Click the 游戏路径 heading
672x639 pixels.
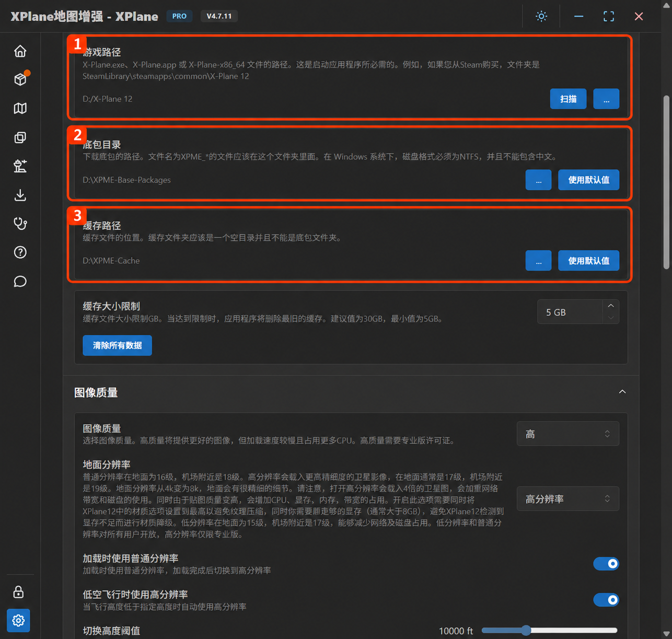click(x=102, y=52)
